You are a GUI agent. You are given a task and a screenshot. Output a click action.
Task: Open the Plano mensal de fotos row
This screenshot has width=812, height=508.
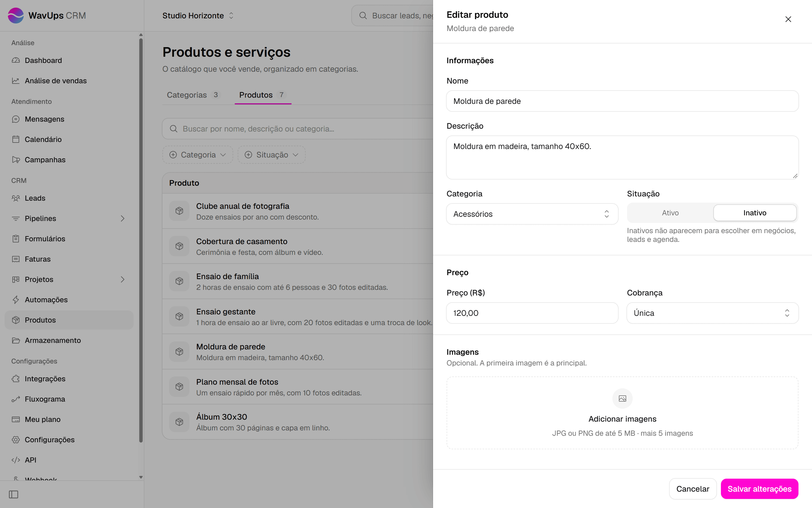(x=298, y=387)
